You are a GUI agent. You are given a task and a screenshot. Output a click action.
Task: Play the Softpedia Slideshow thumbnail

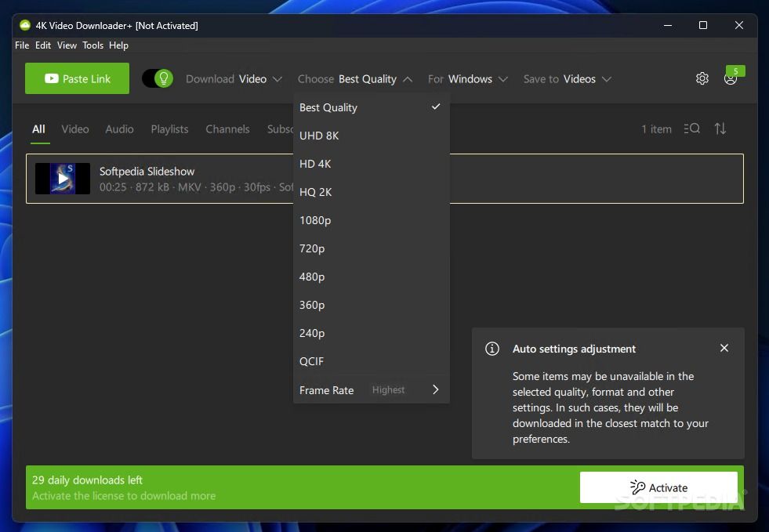63,179
